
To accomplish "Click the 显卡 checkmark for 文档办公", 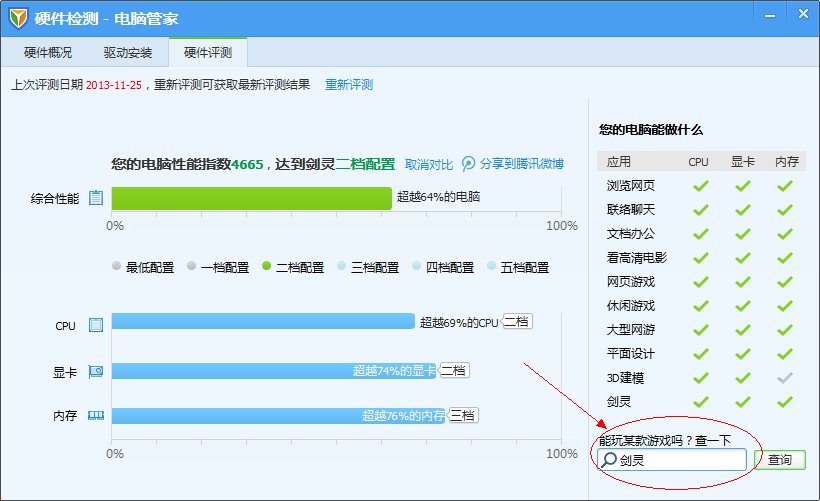I will click(x=743, y=234).
